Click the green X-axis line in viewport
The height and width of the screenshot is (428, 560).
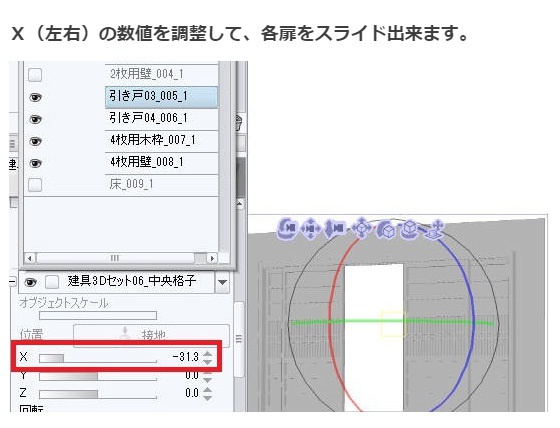pyautogui.click(x=393, y=322)
